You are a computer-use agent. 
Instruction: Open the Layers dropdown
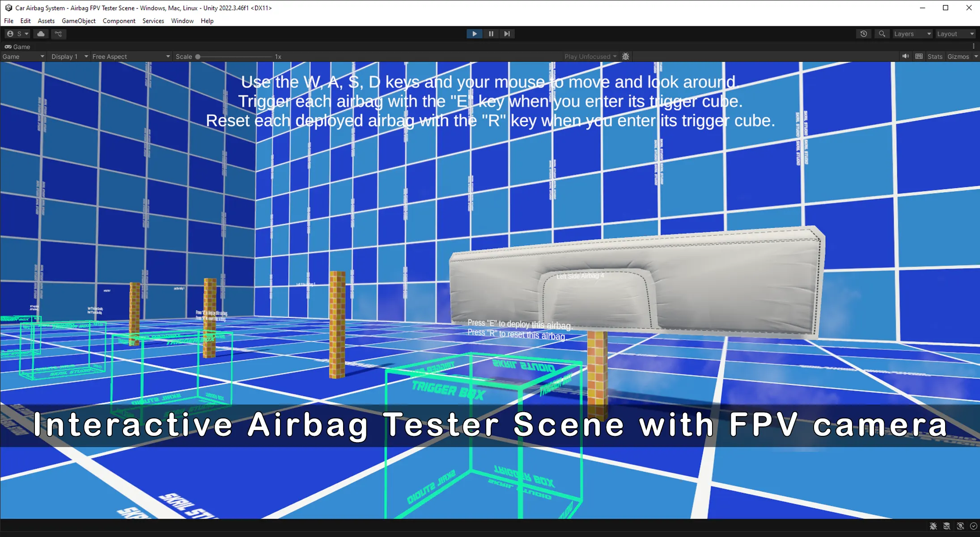pos(912,34)
